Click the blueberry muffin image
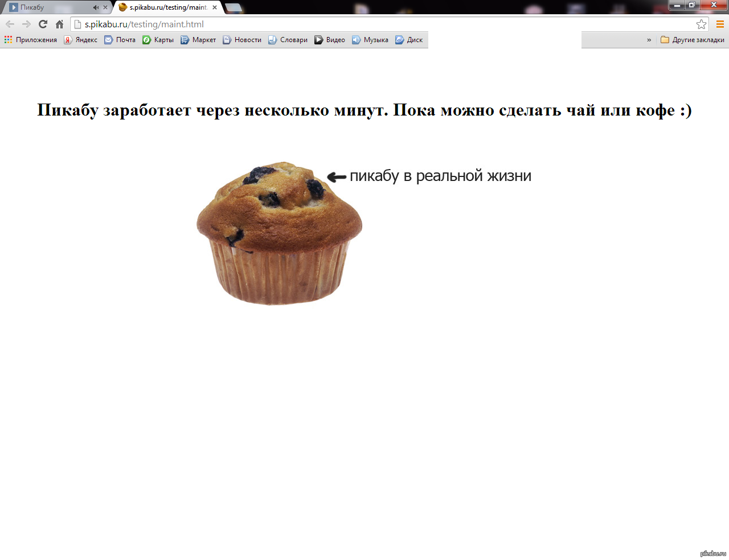729x560 pixels. pyautogui.click(x=279, y=233)
